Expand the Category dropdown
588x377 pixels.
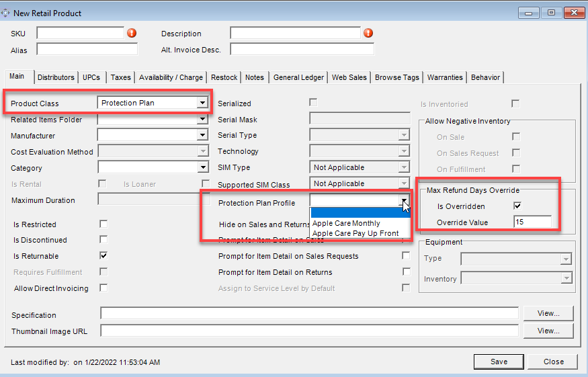[x=202, y=167]
